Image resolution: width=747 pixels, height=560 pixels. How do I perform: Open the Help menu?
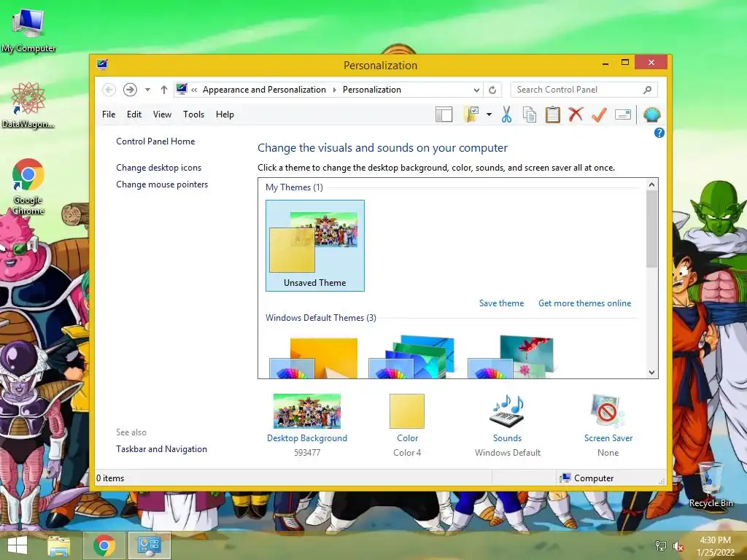pyautogui.click(x=225, y=114)
